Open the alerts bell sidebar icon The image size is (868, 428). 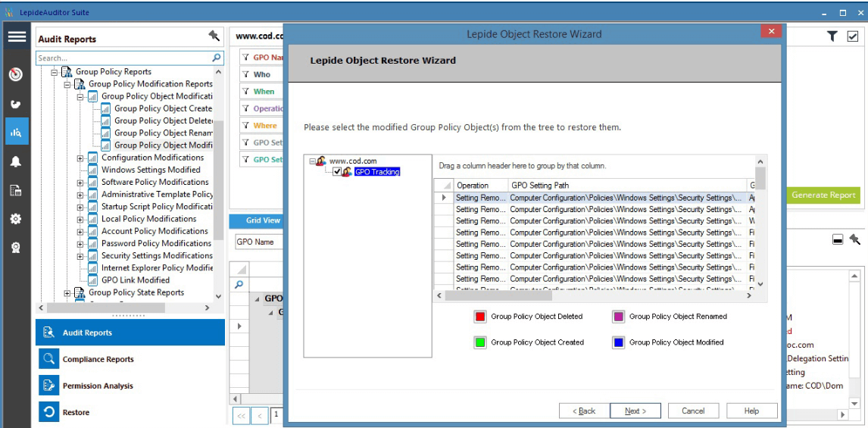click(16, 161)
